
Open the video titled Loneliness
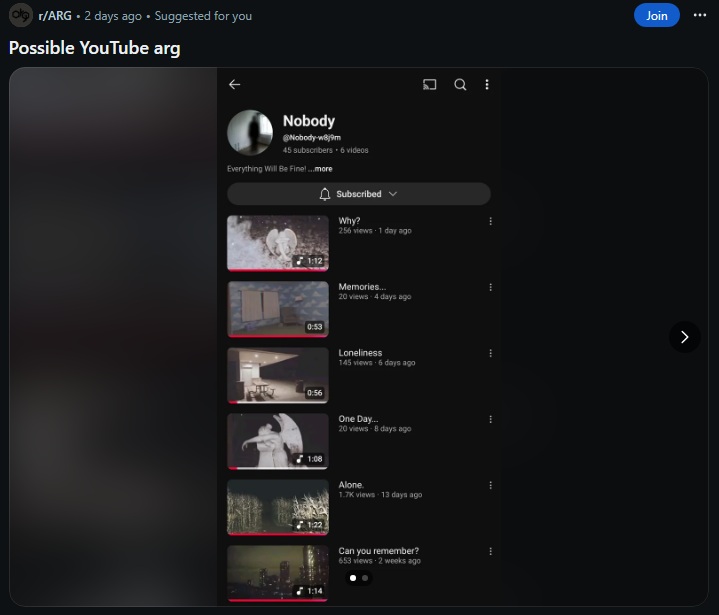360,353
